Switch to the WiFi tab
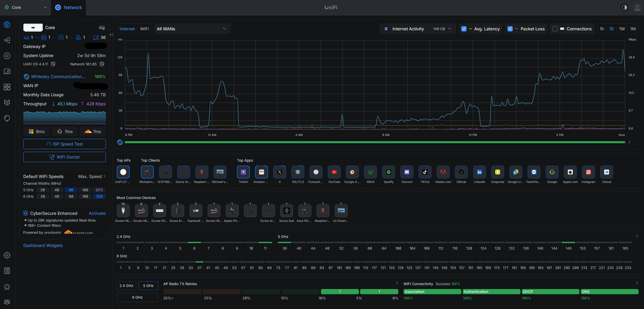This screenshot has width=644, height=309. click(x=144, y=29)
